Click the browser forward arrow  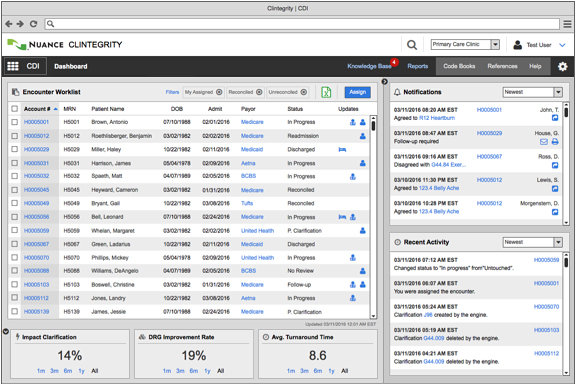(20, 24)
